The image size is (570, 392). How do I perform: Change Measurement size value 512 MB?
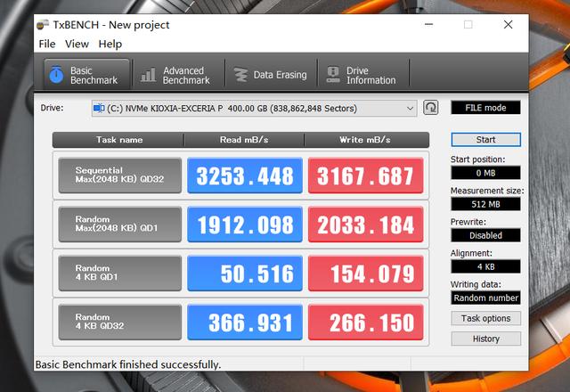click(485, 204)
